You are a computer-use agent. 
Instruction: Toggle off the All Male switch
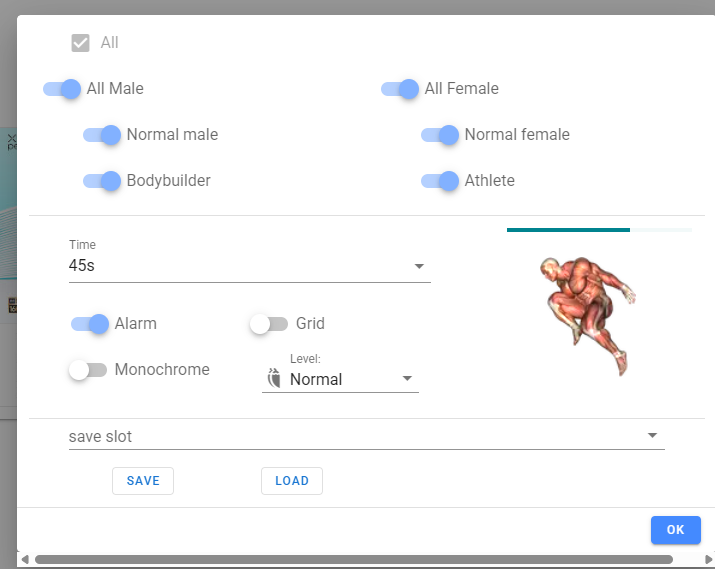pyautogui.click(x=62, y=89)
